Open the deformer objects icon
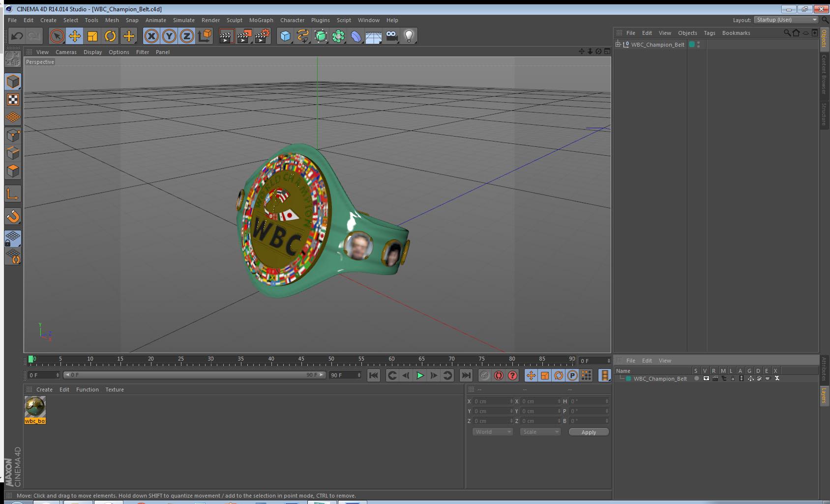 click(356, 36)
